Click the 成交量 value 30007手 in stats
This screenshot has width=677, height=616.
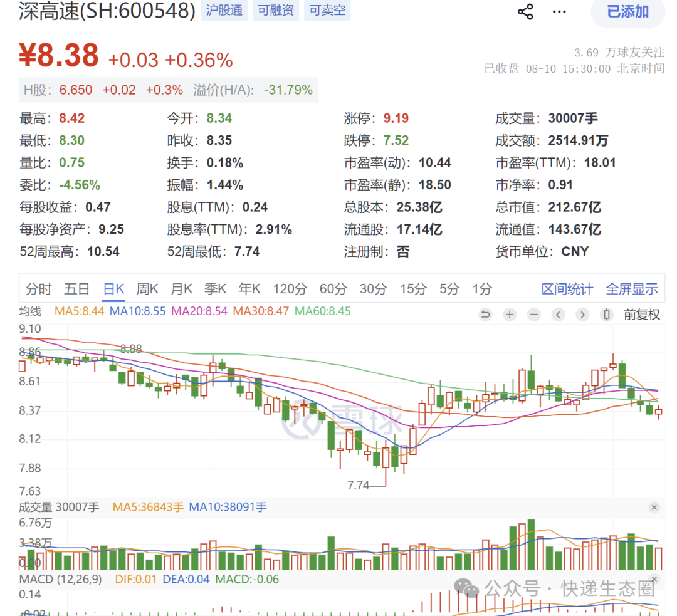[573, 118]
